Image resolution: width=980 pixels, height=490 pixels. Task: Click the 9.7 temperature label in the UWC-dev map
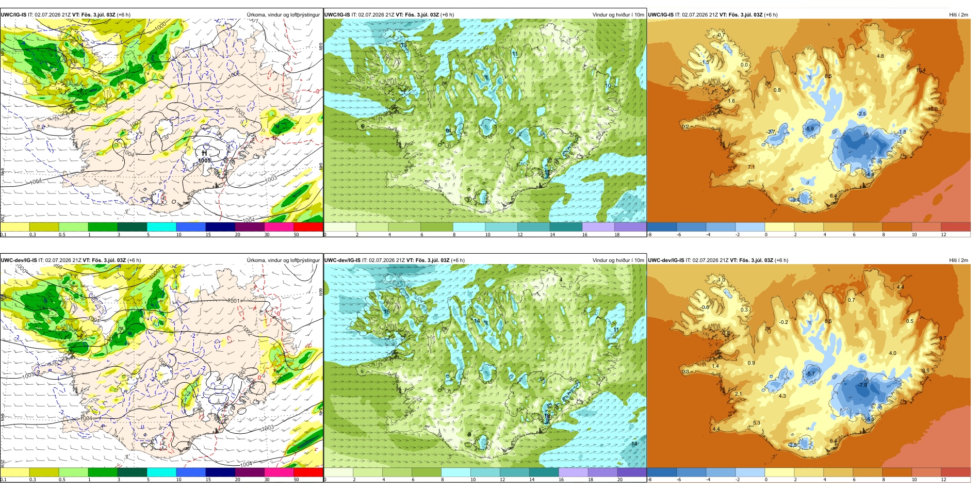pos(943,338)
